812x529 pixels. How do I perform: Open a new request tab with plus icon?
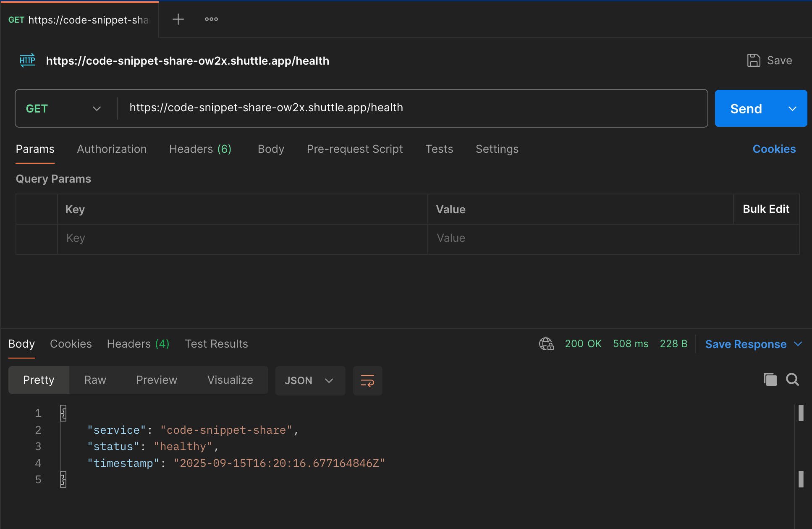[178, 19]
